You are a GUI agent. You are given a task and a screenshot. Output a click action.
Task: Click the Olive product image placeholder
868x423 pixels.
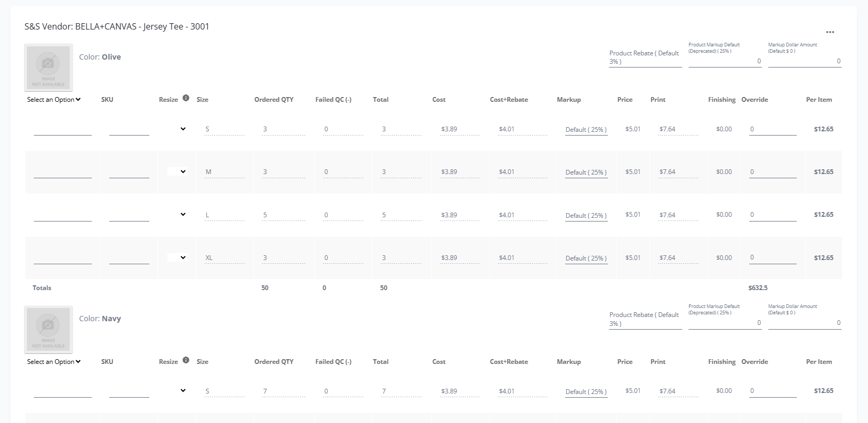49,67
